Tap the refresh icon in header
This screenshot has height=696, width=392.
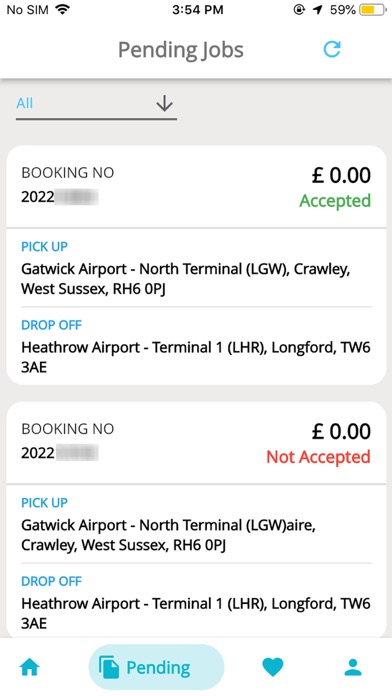[332, 49]
